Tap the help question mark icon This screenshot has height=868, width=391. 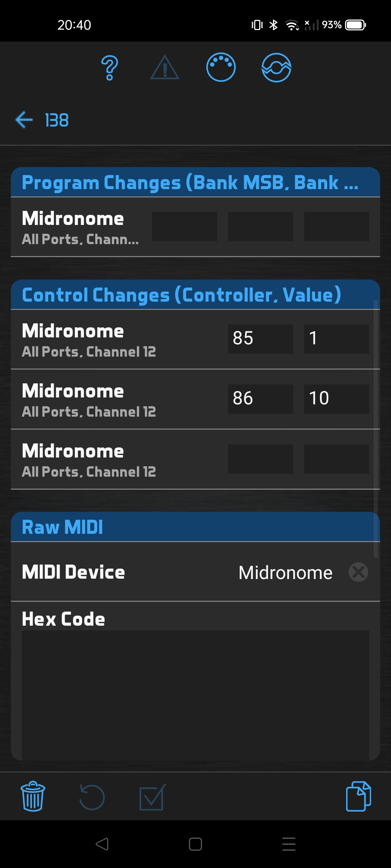coord(110,68)
